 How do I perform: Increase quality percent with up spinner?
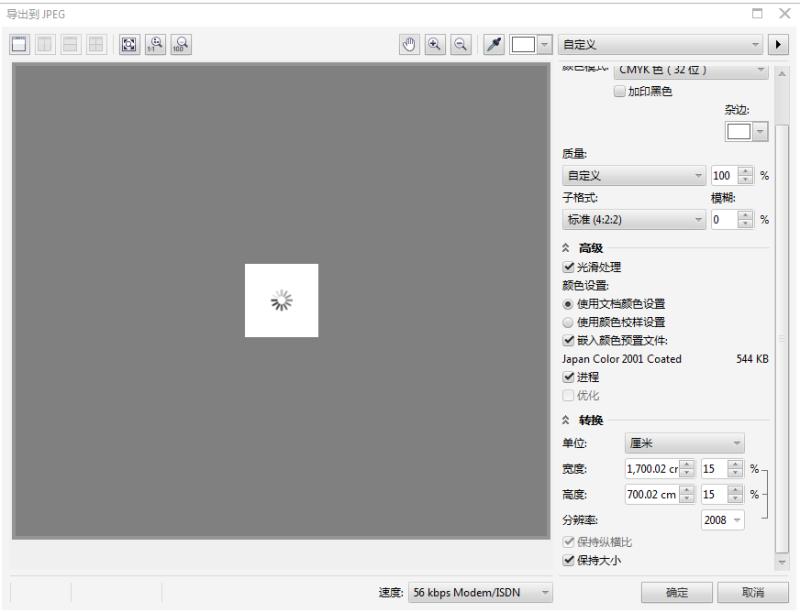[746, 171]
